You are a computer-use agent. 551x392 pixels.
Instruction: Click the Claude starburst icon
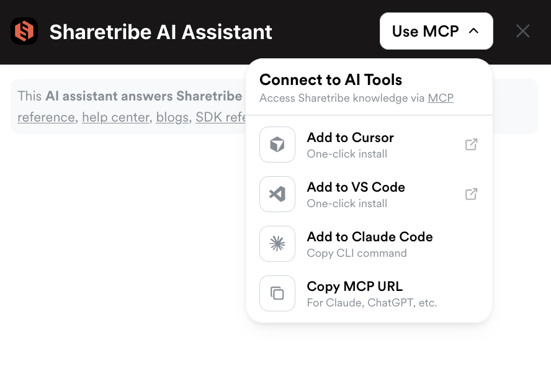tap(277, 244)
